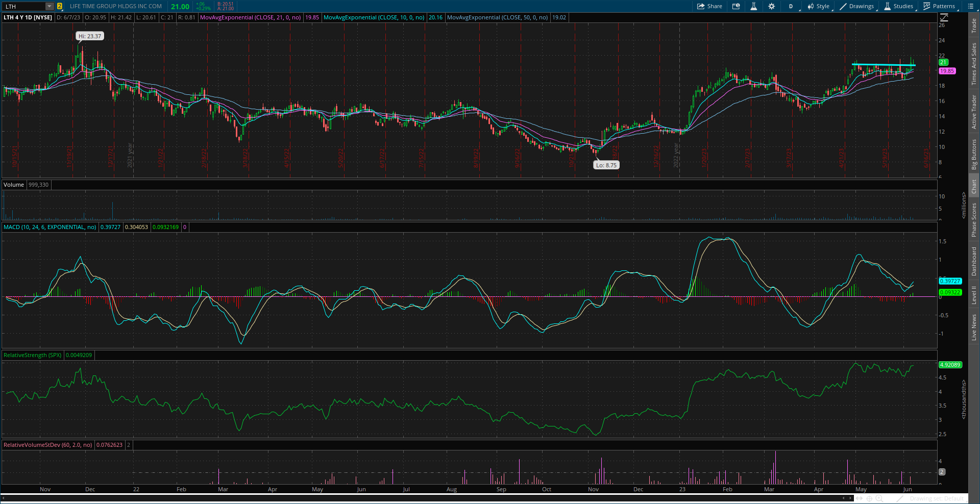Click the Lo: 8.75 price bubble
The height and width of the screenshot is (504, 980).
click(x=606, y=165)
